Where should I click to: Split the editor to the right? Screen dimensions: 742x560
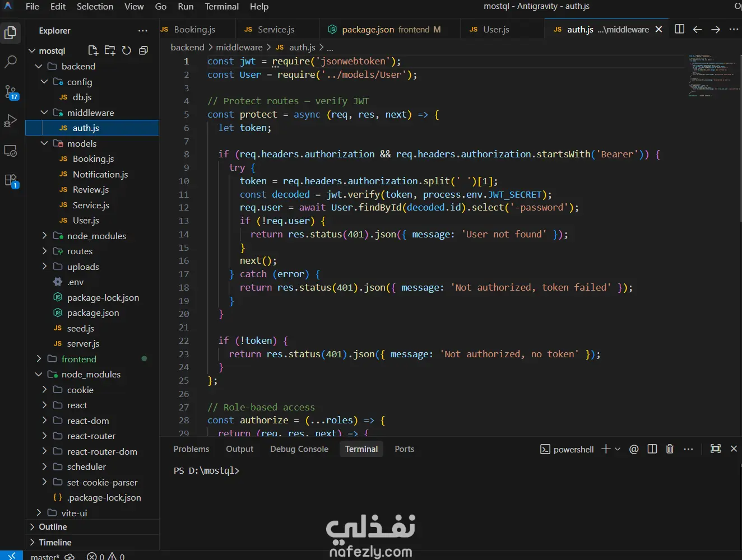(679, 29)
